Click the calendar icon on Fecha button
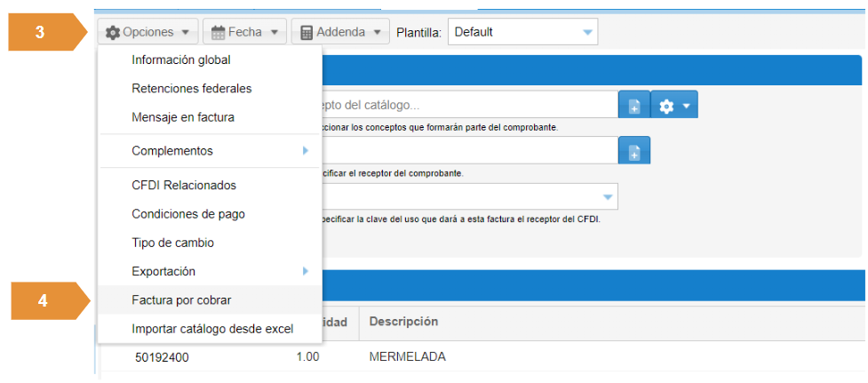Viewport: 868px width, 383px height. click(x=217, y=32)
